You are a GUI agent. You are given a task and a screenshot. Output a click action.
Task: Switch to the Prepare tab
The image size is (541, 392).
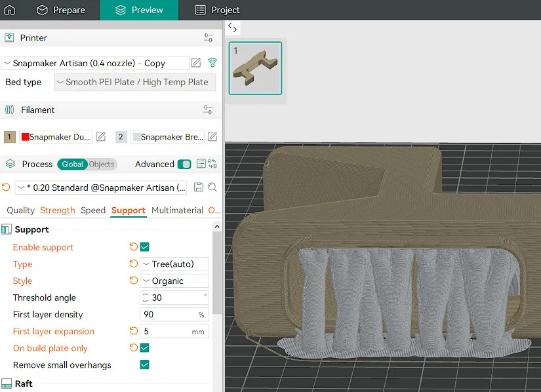(61, 10)
